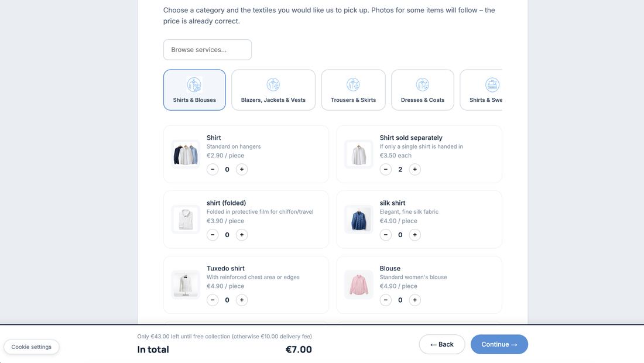Click the Tuxedo shirt product thumbnail
Image resolution: width=644 pixels, height=363 pixels.
185,285
